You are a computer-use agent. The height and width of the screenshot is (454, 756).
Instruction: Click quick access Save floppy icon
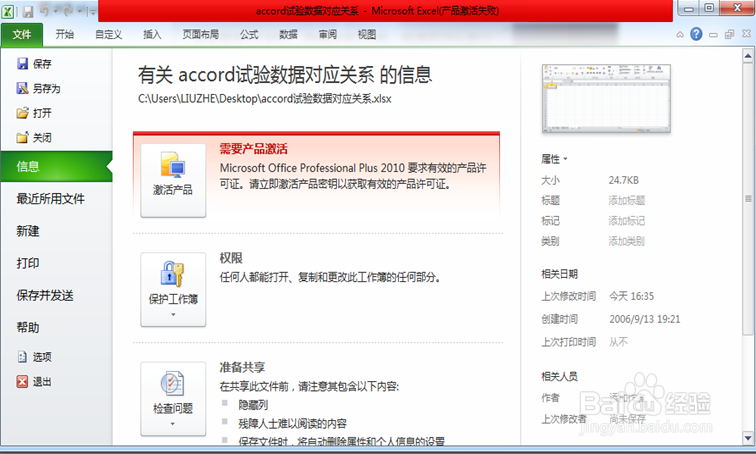28,11
